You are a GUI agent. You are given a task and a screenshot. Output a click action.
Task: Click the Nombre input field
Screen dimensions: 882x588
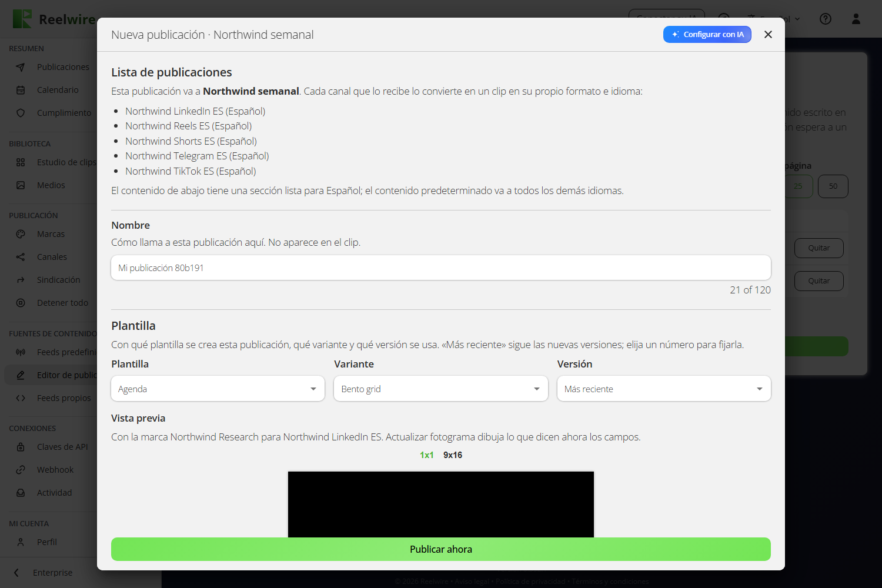coord(441,268)
